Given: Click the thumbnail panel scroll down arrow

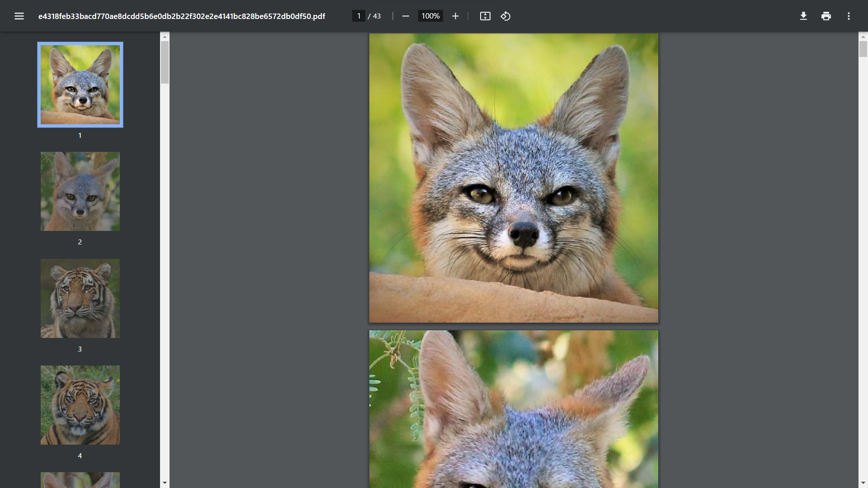Looking at the screenshot, I should tap(165, 483).
